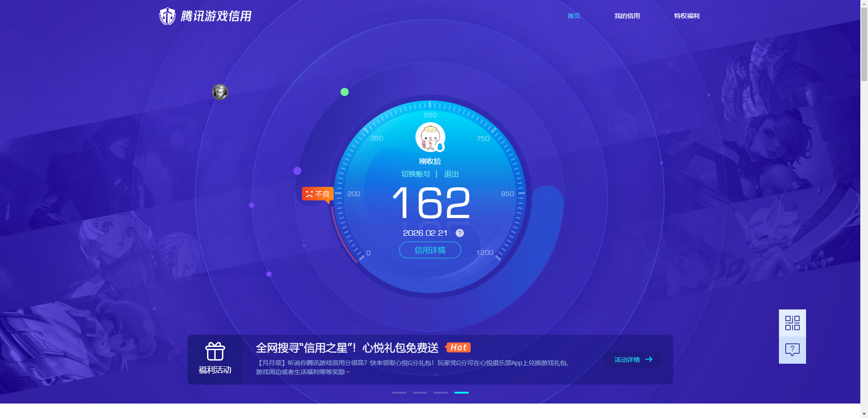Click the 信用详情 button
Screen dimensions: 868x418
click(429, 250)
